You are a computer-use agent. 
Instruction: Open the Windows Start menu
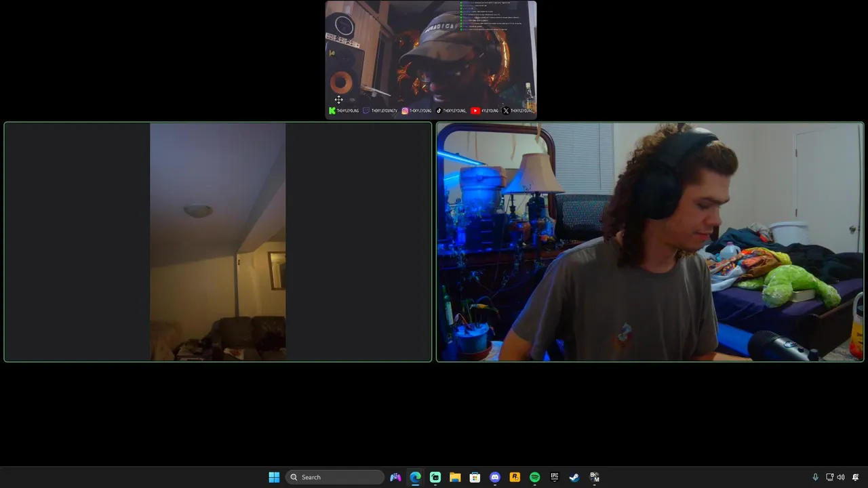coord(274,477)
